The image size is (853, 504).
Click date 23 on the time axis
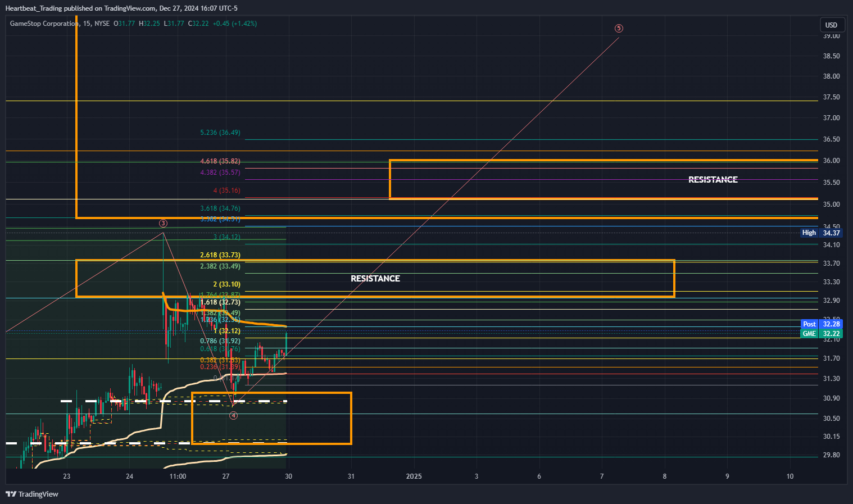point(67,476)
